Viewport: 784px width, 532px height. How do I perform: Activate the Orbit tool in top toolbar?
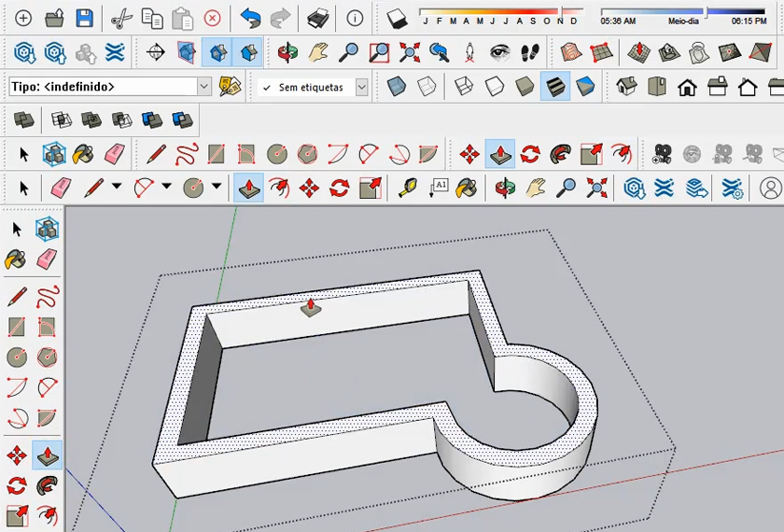click(x=288, y=52)
